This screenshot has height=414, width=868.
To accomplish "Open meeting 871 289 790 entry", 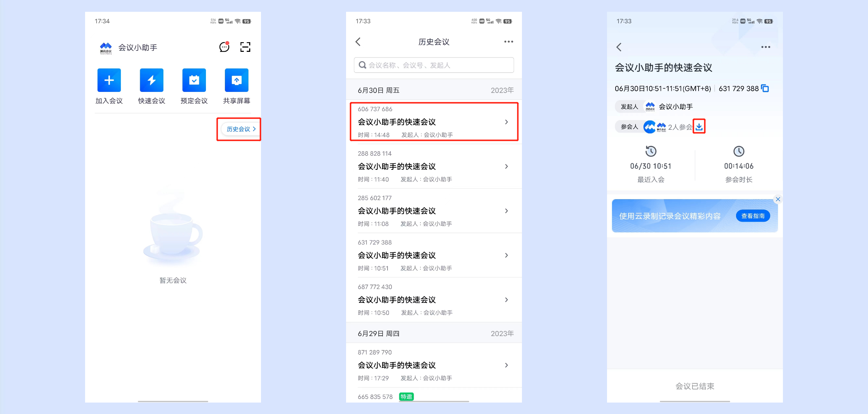I will pyautogui.click(x=434, y=365).
